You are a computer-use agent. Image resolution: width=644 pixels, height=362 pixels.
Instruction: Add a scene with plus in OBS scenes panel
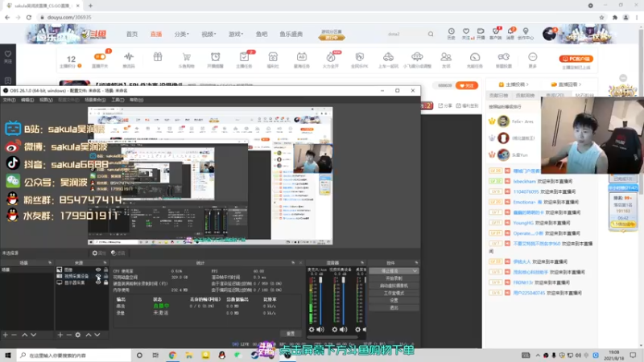tap(6, 335)
